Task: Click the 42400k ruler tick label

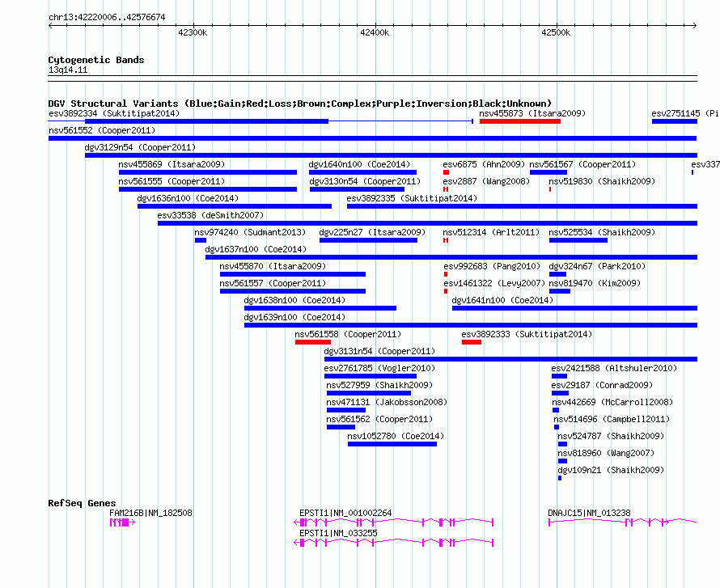Action: click(375, 32)
